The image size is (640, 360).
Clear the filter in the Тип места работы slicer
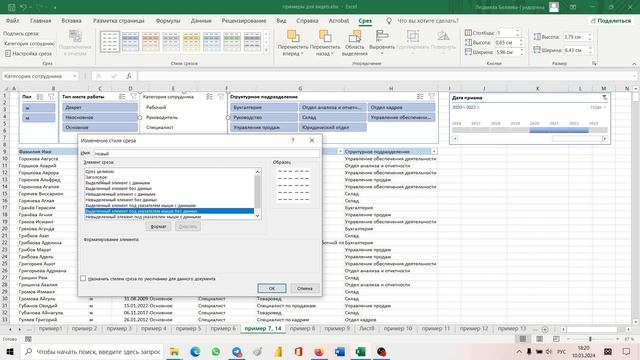tap(133, 97)
